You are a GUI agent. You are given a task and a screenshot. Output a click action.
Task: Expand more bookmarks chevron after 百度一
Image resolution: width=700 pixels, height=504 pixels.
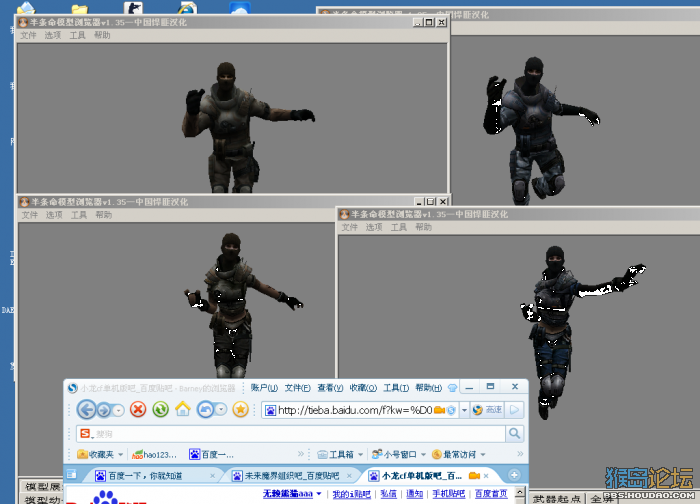[300, 454]
